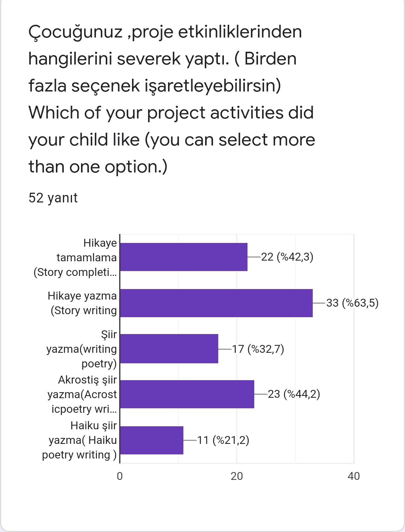Click the "17 (%32,7)" value label
Image resolution: width=405 pixels, height=532 pixels.
(258, 349)
